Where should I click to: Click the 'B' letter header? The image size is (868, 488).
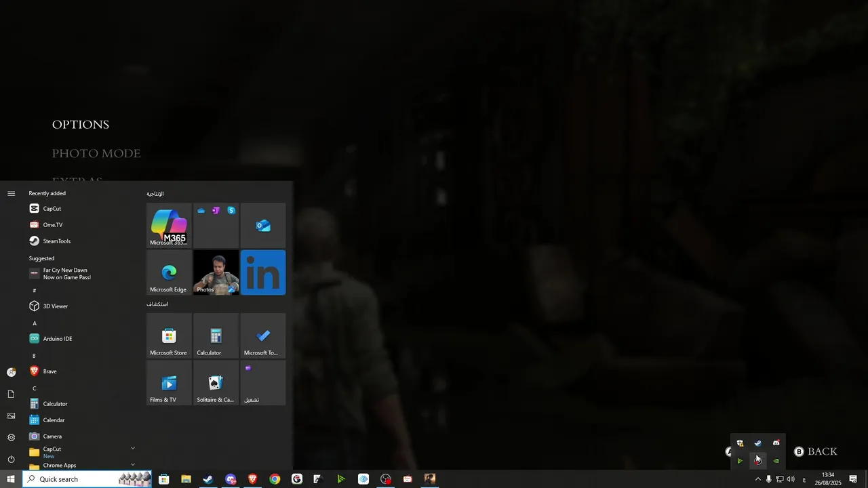35,356
